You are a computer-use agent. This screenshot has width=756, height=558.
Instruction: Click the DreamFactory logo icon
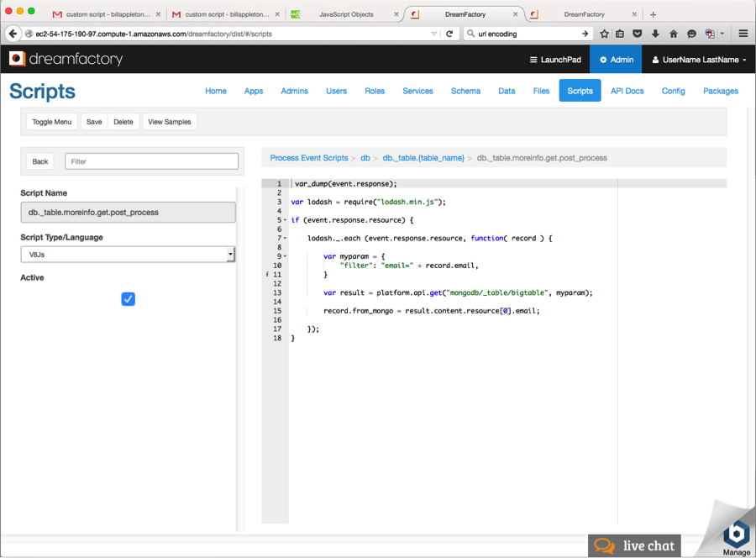pos(15,59)
